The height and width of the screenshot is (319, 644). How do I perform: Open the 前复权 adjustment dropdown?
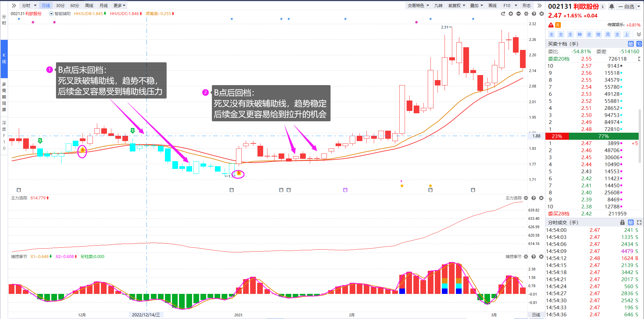pyautogui.click(x=457, y=6)
